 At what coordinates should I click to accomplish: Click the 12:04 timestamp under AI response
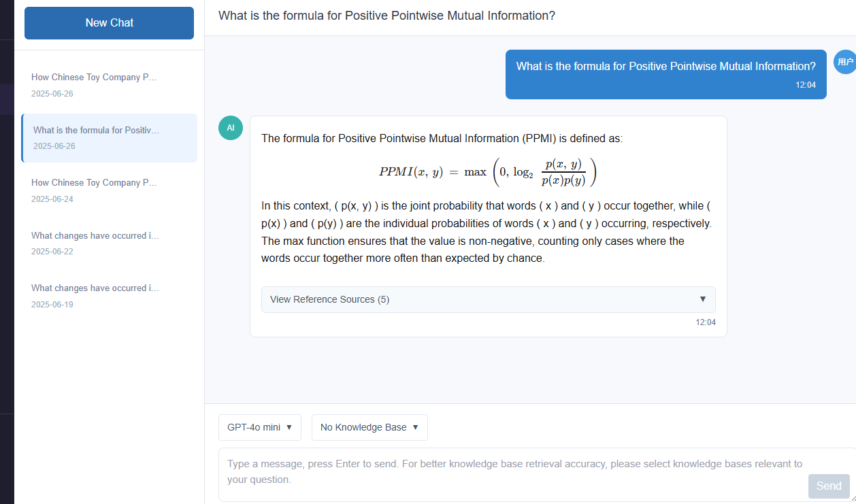(706, 322)
